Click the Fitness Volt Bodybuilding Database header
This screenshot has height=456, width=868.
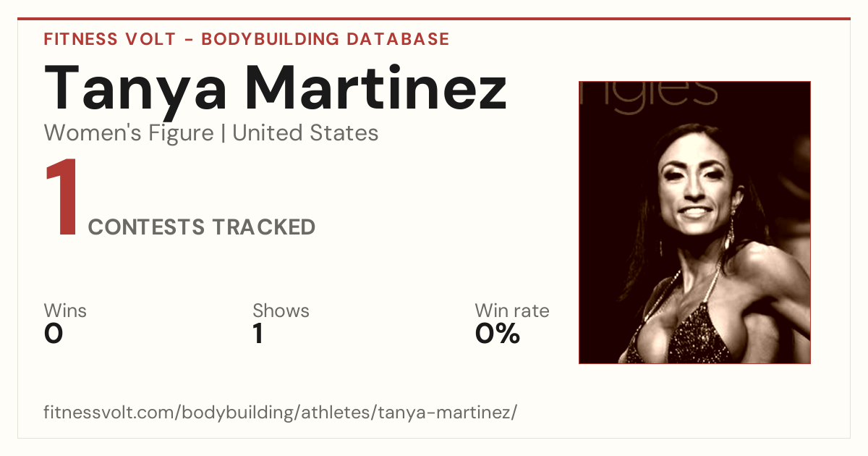click(x=247, y=39)
